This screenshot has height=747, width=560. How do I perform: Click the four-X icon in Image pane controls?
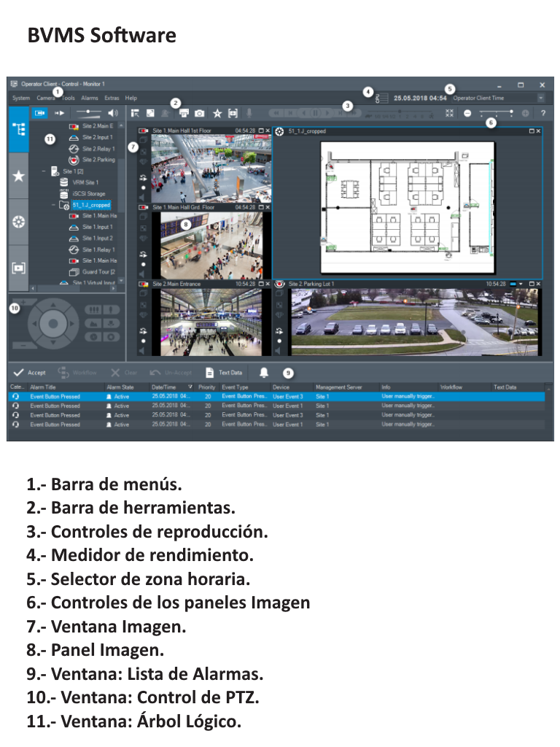[449, 113]
